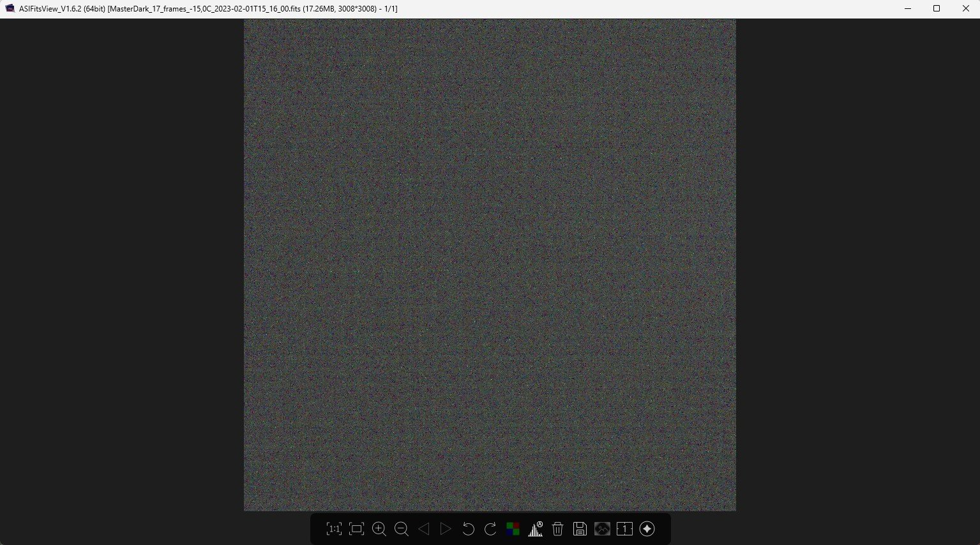Image resolution: width=980 pixels, height=545 pixels.
Task: Zoom out of the image
Action: point(401,529)
